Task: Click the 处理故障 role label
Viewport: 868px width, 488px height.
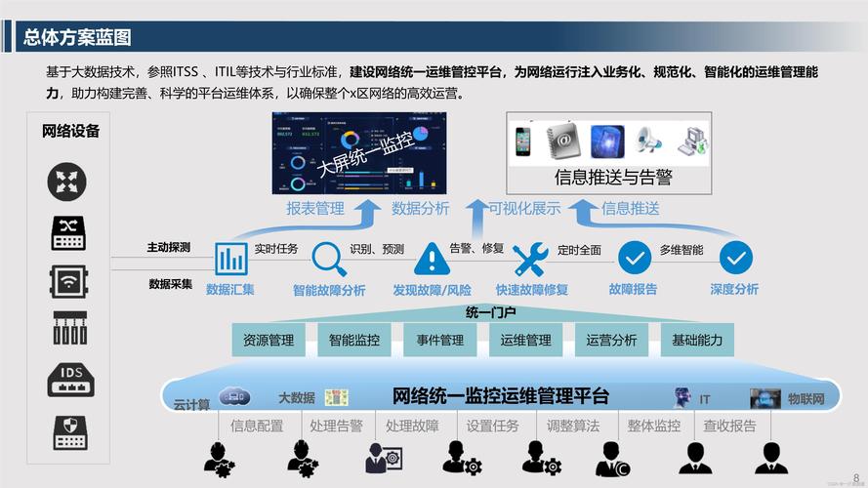Action: pyautogui.click(x=412, y=427)
